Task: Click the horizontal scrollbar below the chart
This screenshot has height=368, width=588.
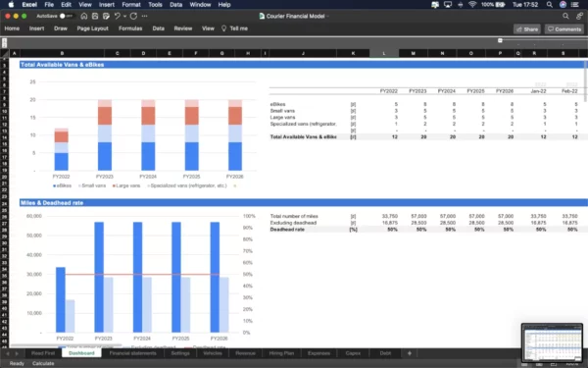Action: tap(66, 345)
